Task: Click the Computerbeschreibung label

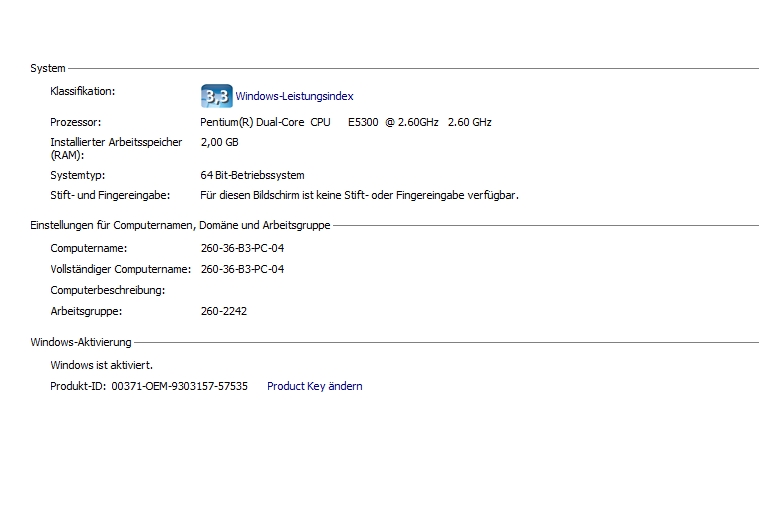Action: [107, 290]
